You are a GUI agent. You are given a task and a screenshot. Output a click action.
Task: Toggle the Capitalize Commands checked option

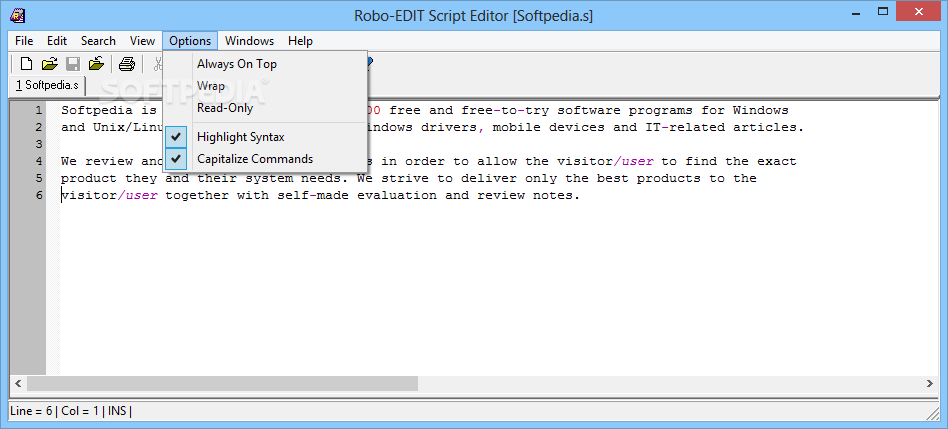(x=265, y=159)
